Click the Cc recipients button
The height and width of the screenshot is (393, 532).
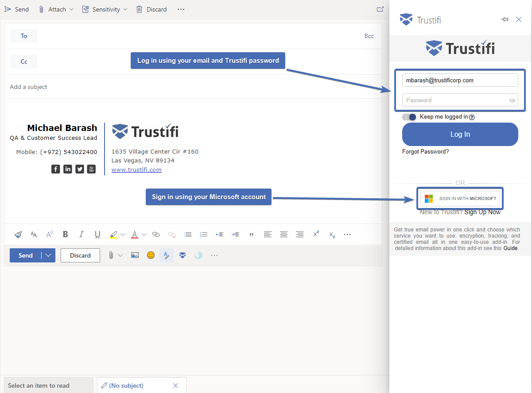pos(24,62)
